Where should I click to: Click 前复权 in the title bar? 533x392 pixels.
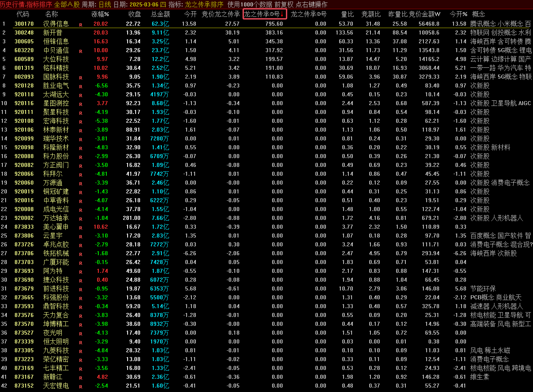(x=284, y=4)
